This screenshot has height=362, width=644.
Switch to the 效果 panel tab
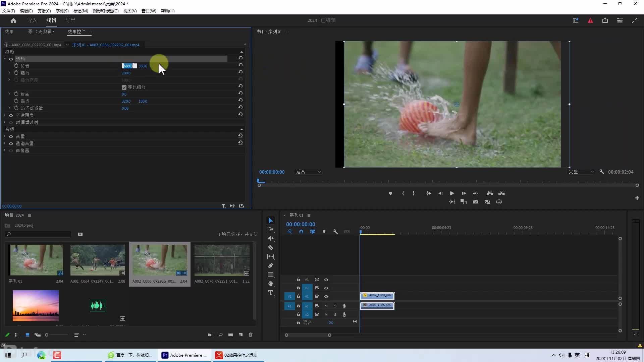(9, 32)
